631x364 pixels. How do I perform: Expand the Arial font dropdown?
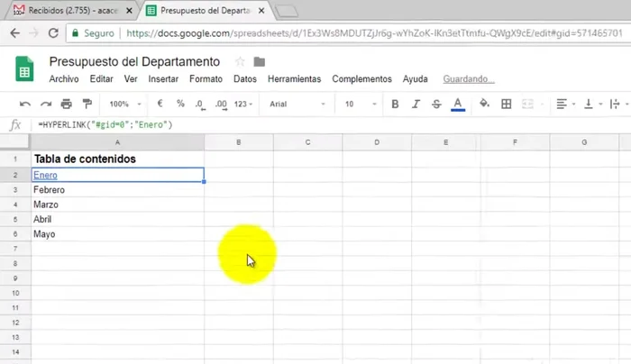297,104
